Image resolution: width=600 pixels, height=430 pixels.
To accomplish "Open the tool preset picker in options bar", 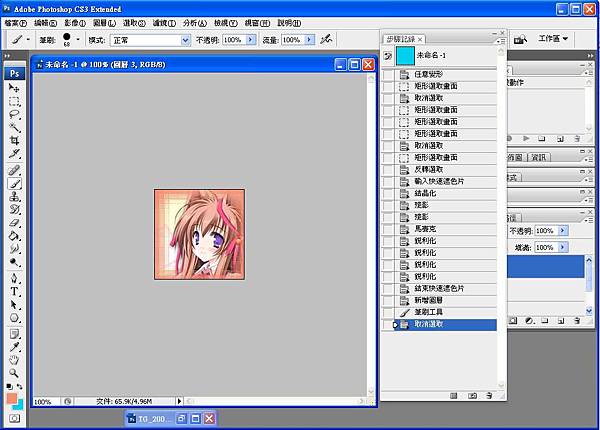I will click(28, 39).
